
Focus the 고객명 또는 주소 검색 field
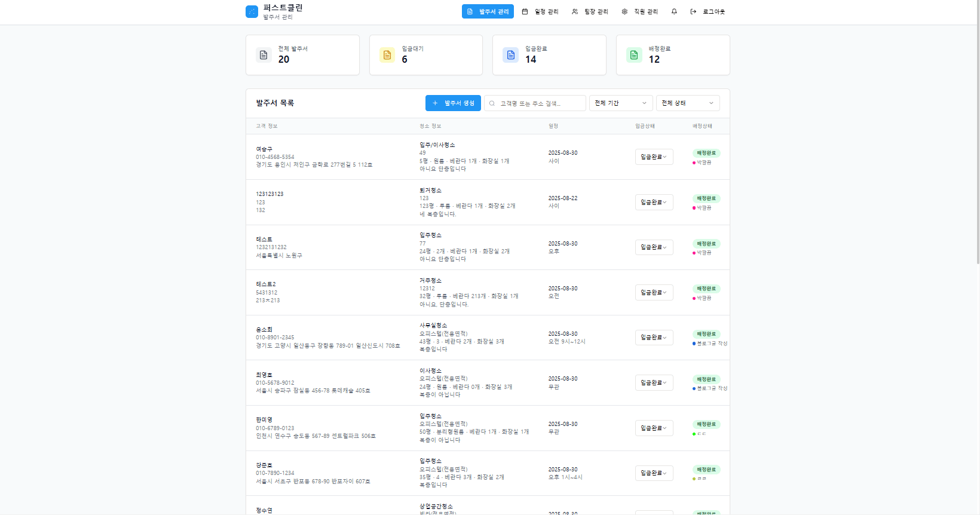(535, 103)
